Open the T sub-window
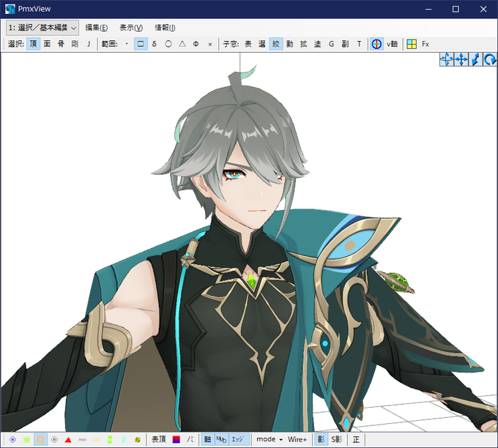Image resolution: width=498 pixels, height=448 pixels. pyautogui.click(x=359, y=44)
